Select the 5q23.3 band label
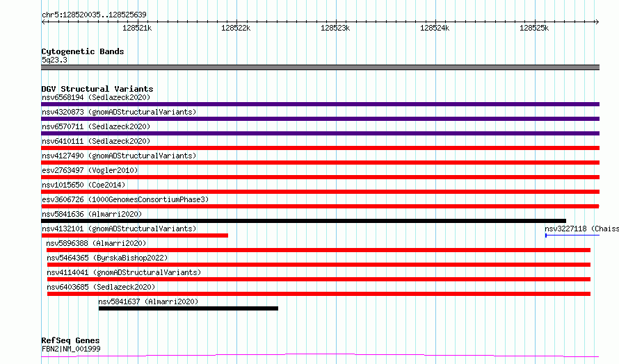The height and width of the screenshot is (364, 619). click(x=54, y=60)
